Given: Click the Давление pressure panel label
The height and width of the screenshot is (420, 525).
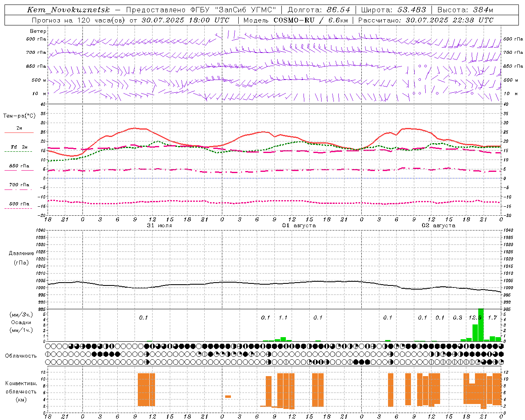Looking at the screenshot, I should point(21,253).
